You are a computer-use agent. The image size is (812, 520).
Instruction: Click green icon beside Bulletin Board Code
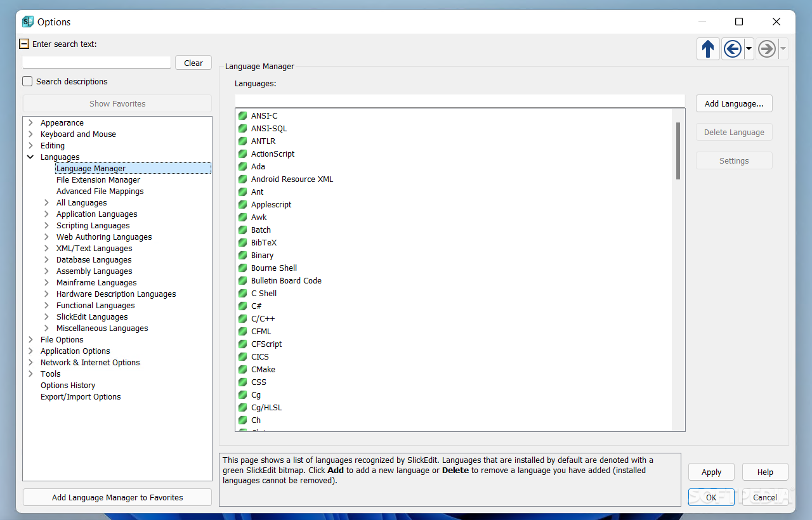tap(242, 281)
